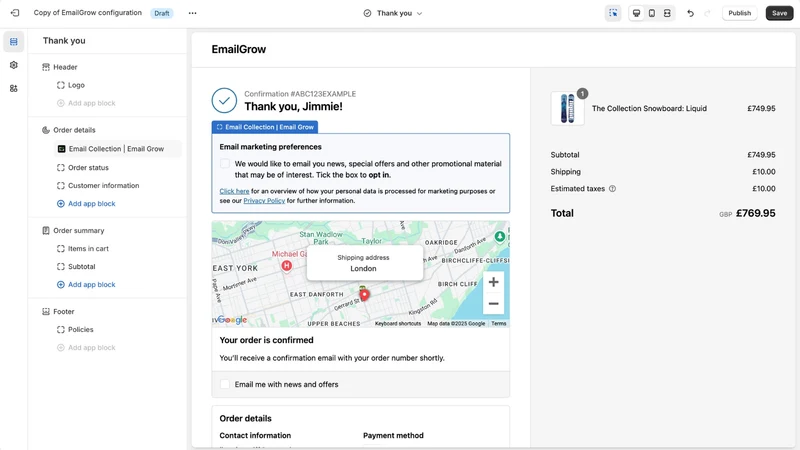The width and height of the screenshot is (800, 450).
Task: Switch to mobile preview icon
Action: [x=652, y=13]
